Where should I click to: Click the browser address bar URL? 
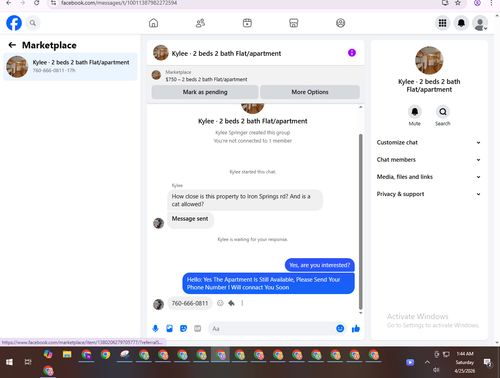click(119, 3)
